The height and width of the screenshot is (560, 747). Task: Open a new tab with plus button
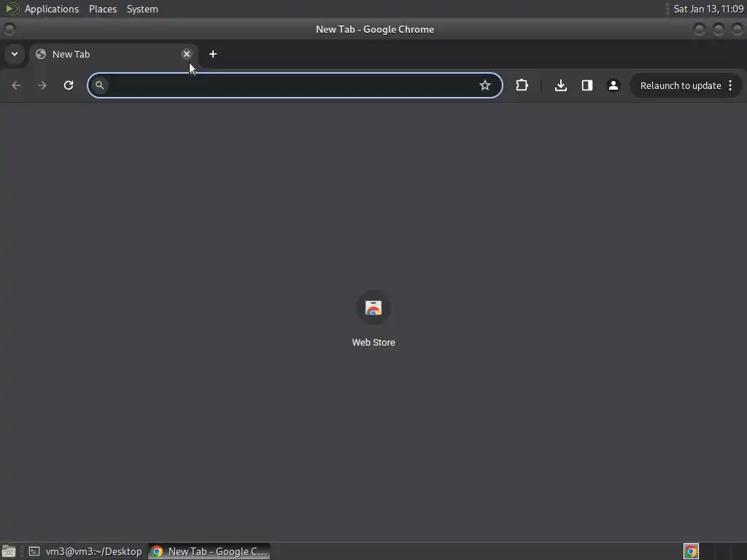(x=213, y=54)
